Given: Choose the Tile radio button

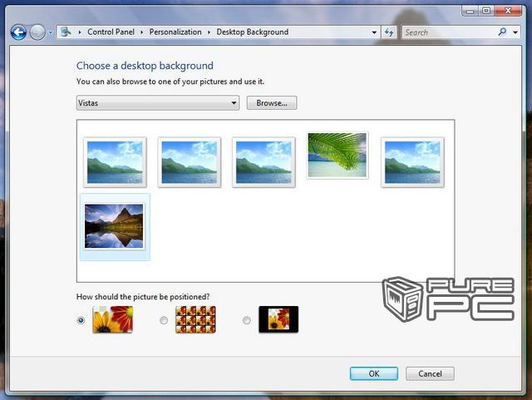Looking at the screenshot, I should tap(164, 320).
